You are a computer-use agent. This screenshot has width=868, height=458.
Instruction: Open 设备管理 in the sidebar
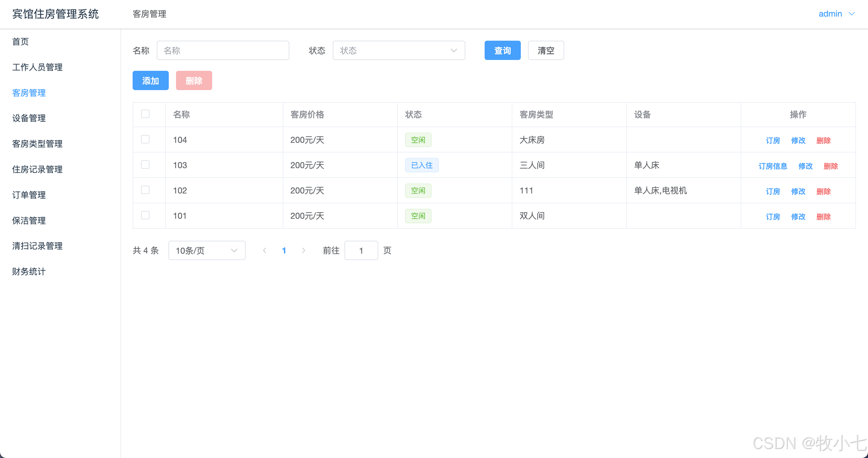[x=29, y=118]
